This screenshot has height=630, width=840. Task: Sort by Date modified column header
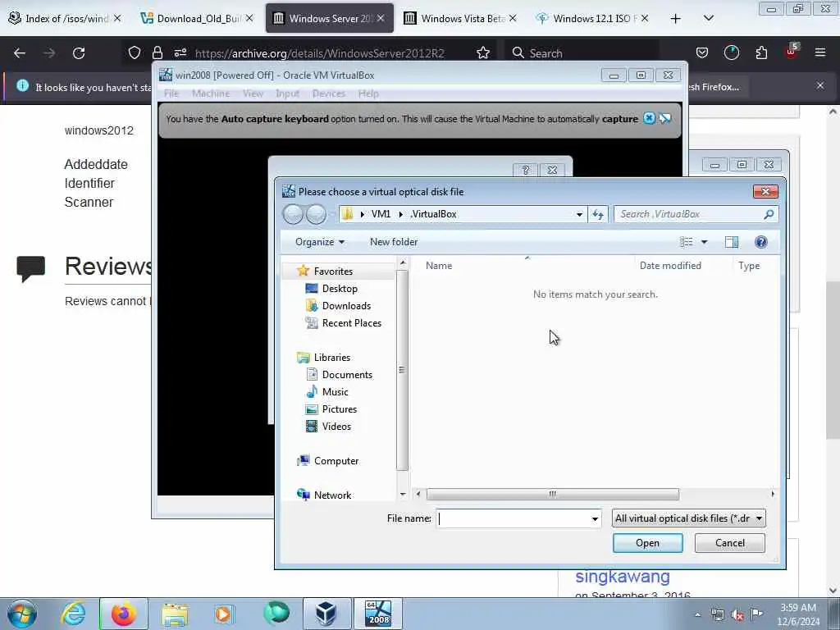point(670,266)
